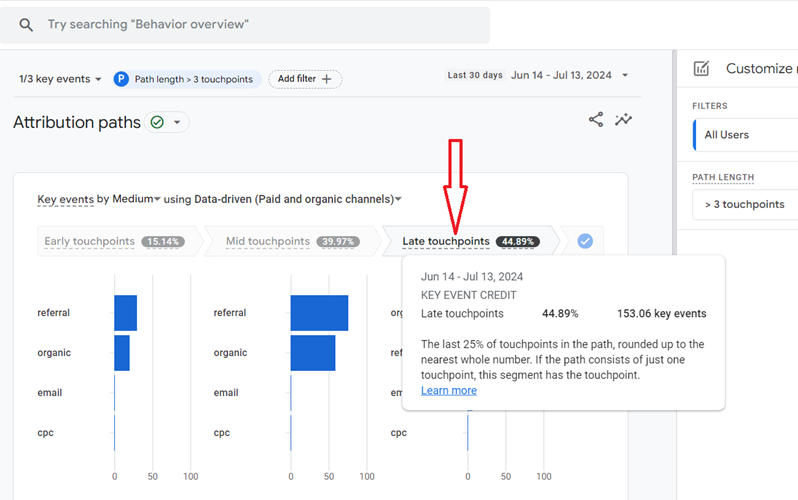
Task: Click the Attribution paths title
Action: tap(77, 122)
